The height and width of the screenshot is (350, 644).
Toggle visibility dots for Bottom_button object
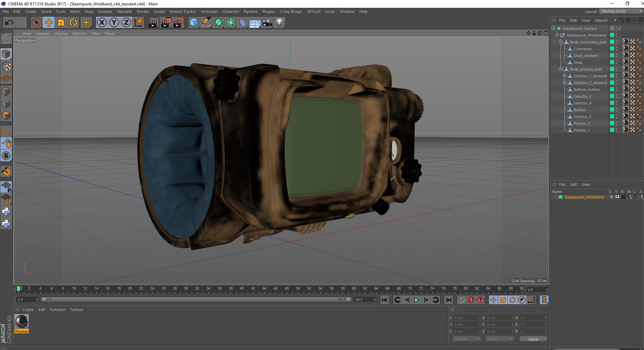(x=617, y=90)
